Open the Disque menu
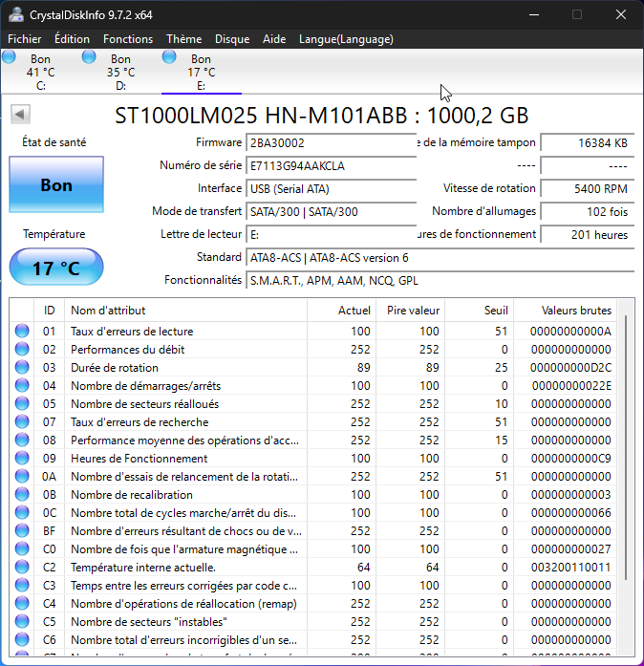Image resolution: width=644 pixels, height=666 pixels. [232, 39]
